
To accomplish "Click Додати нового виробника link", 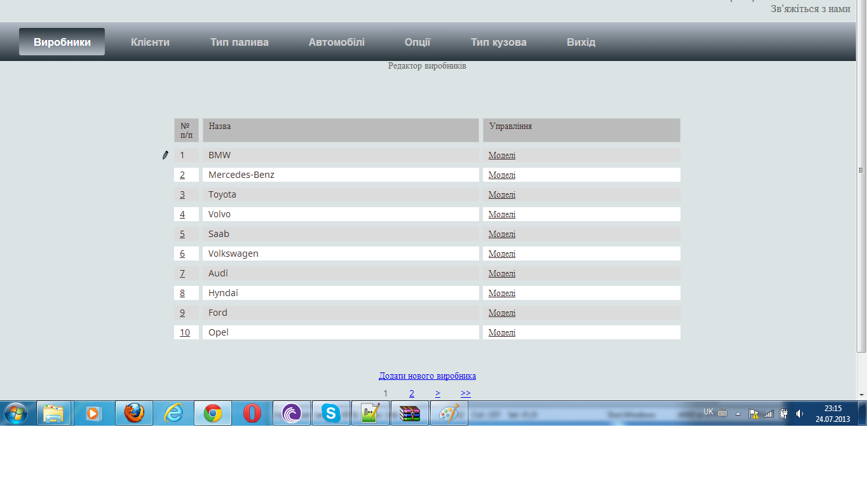I will [428, 376].
